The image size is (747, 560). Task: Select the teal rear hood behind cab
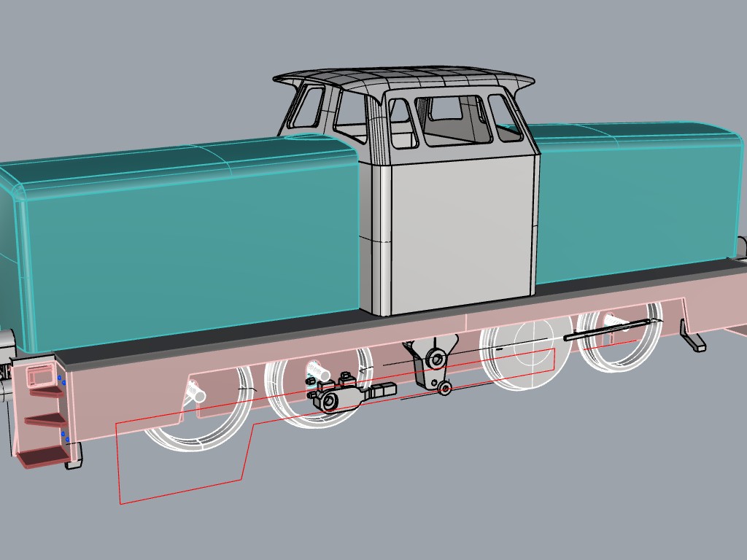(638, 200)
